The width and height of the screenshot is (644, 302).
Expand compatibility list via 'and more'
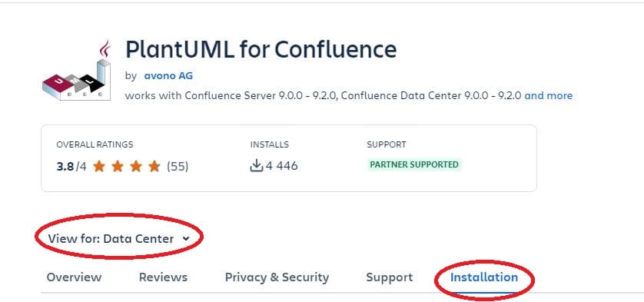548,96
